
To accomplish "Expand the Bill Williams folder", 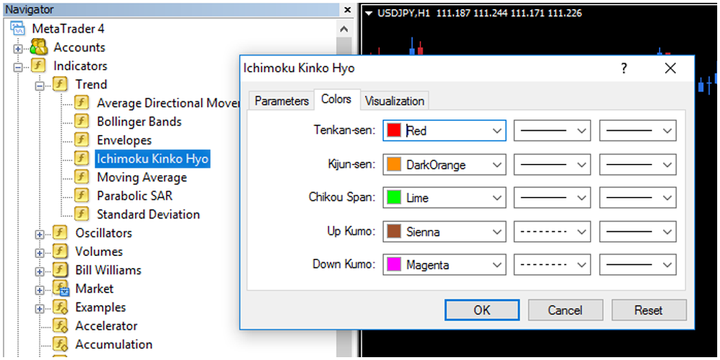I will pyautogui.click(x=39, y=271).
